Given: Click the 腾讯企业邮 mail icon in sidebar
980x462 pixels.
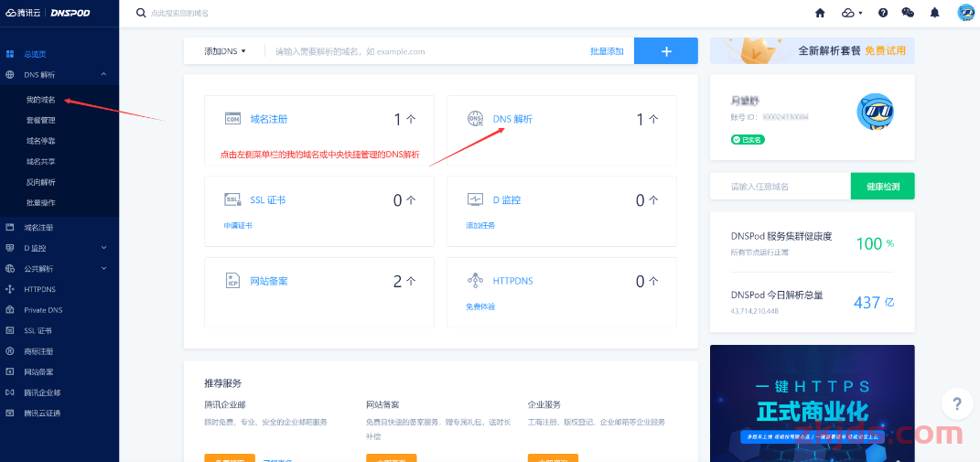Looking at the screenshot, I should (9, 392).
